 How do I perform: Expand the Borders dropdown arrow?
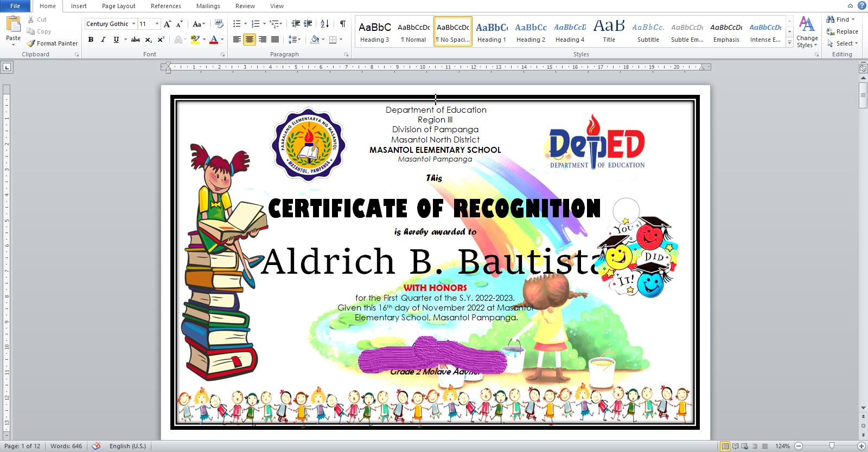pos(341,40)
